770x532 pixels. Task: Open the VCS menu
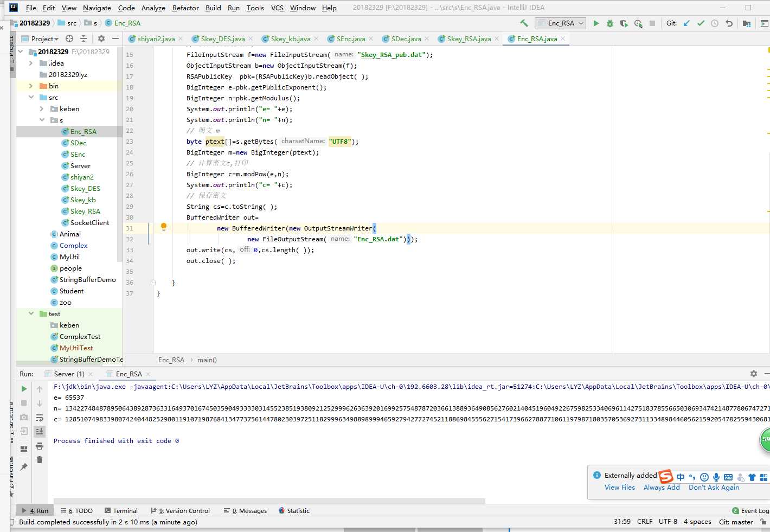coord(277,8)
